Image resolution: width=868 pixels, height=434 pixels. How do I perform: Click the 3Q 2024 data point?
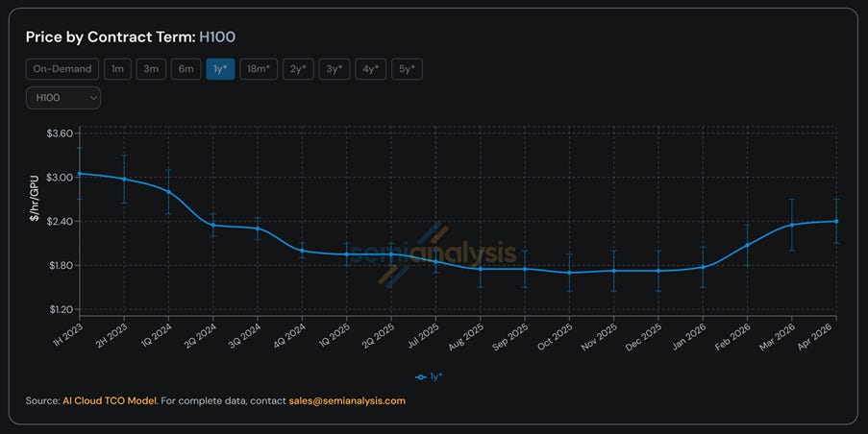[x=258, y=229]
